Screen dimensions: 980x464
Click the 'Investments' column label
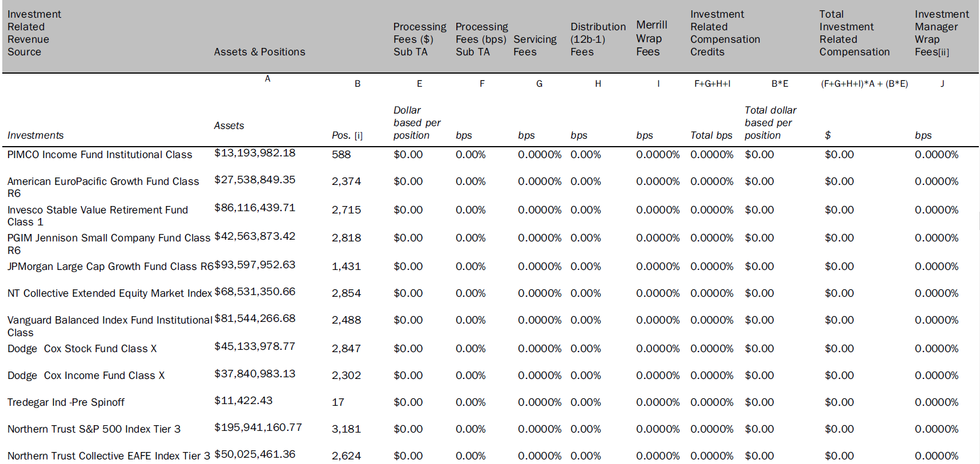[x=35, y=135]
